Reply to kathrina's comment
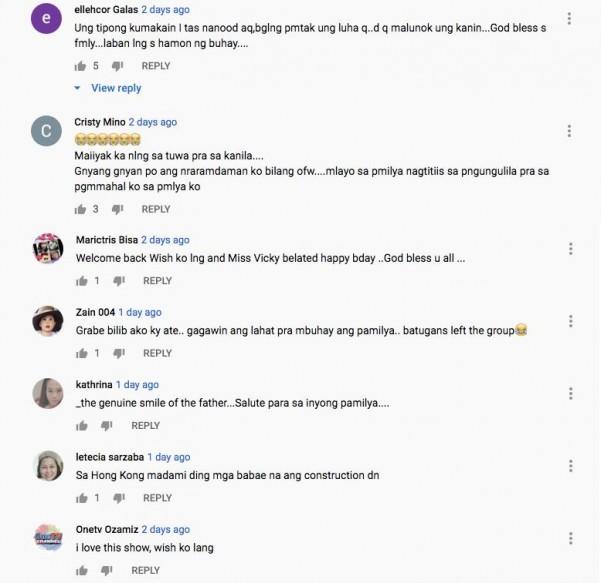The image size is (601, 583). coord(145,425)
